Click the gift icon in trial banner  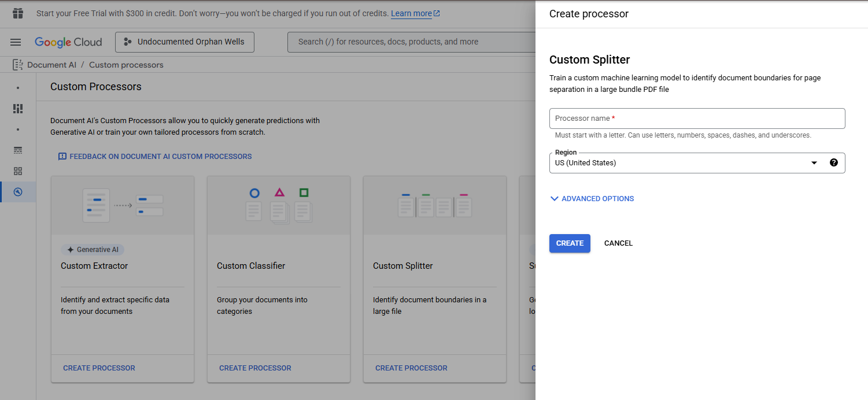18,13
